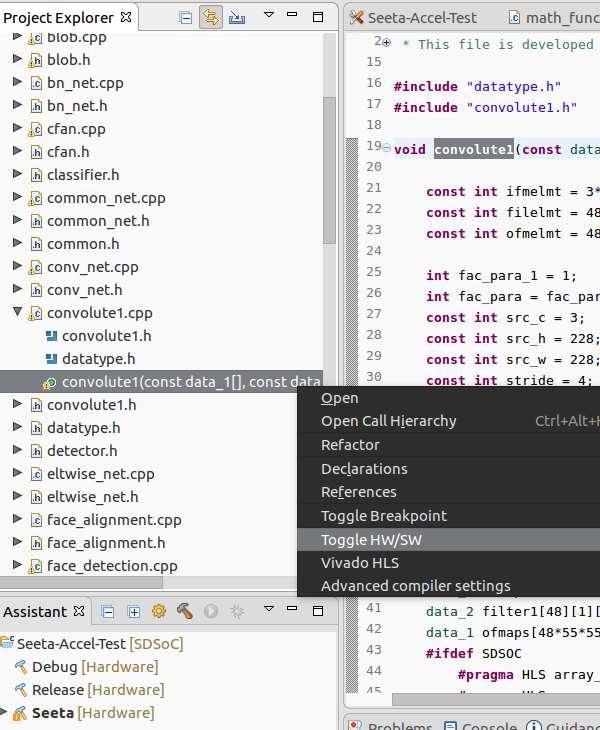Select Debug [Hardware] build configuration
This screenshot has height=730, width=600.
[x=86, y=667]
